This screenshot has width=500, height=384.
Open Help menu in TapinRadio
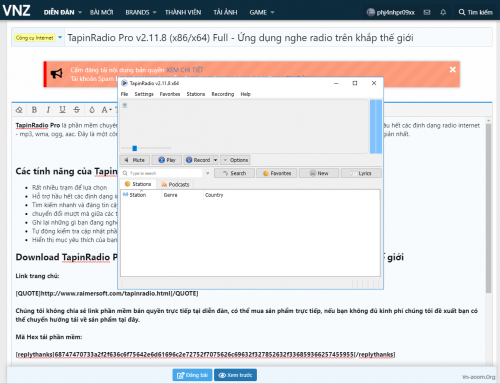246,94
